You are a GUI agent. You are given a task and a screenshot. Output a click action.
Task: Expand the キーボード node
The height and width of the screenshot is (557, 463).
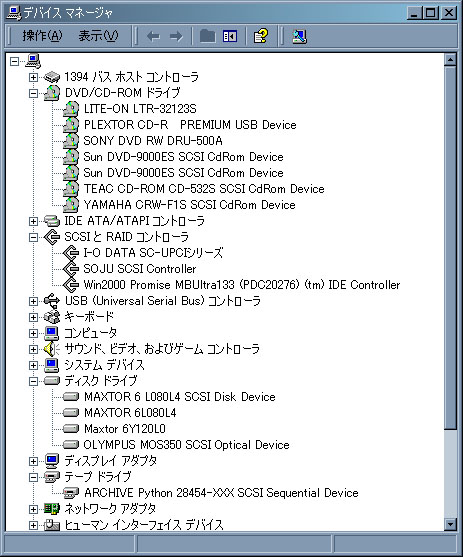click(33, 317)
